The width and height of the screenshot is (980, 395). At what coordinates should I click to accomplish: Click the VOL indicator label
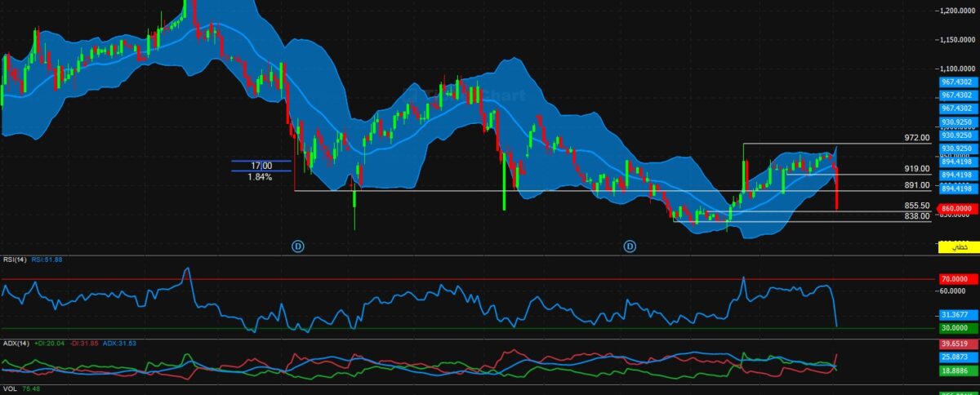click(10, 388)
